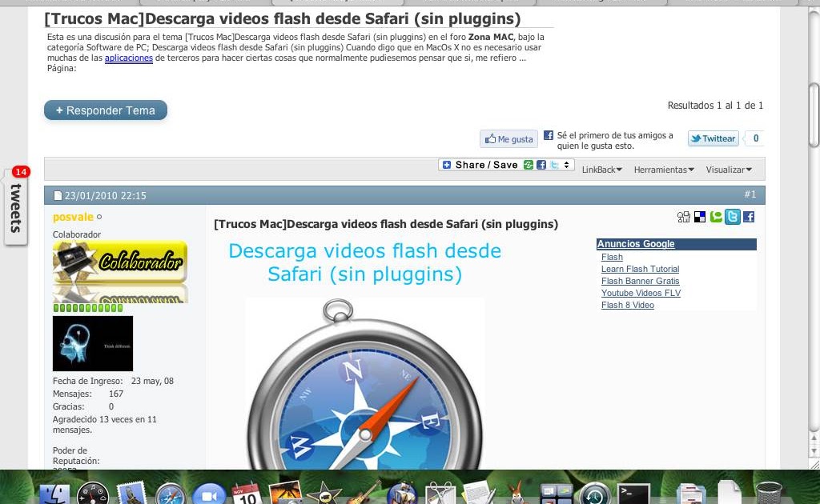
Task: Open Trash in the dock
Action: [x=769, y=494]
